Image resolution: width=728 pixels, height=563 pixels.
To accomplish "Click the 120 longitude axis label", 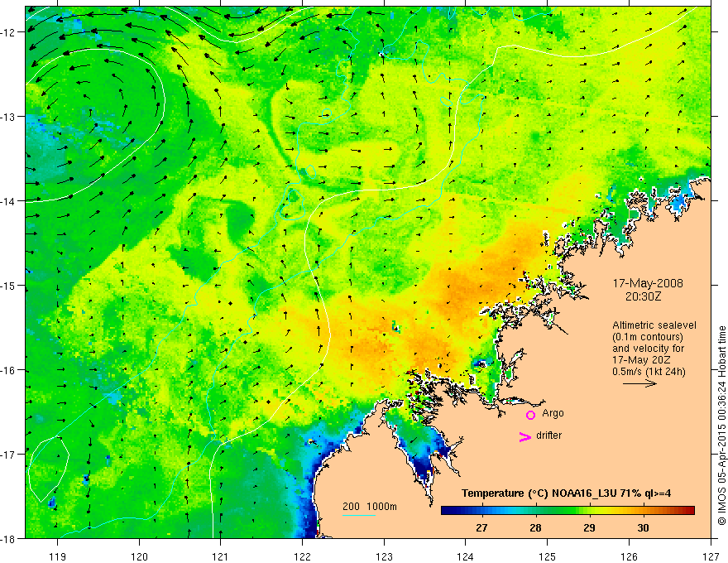I will 139,556.
